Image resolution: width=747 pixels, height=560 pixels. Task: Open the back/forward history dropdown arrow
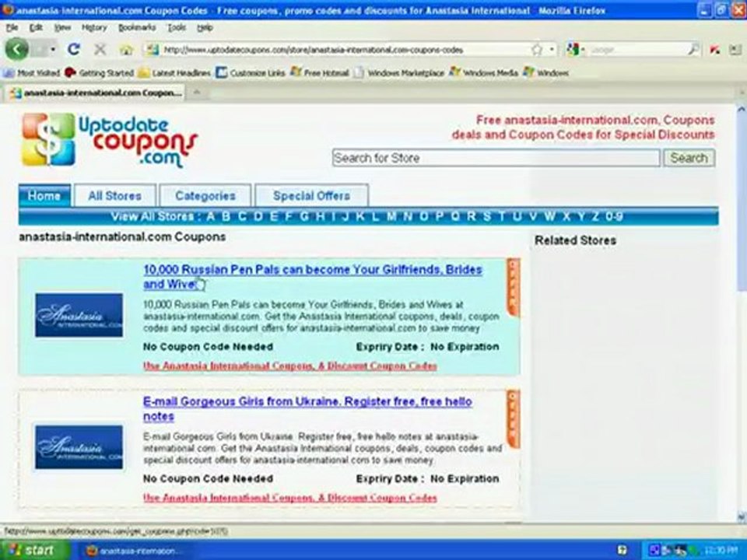point(53,50)
